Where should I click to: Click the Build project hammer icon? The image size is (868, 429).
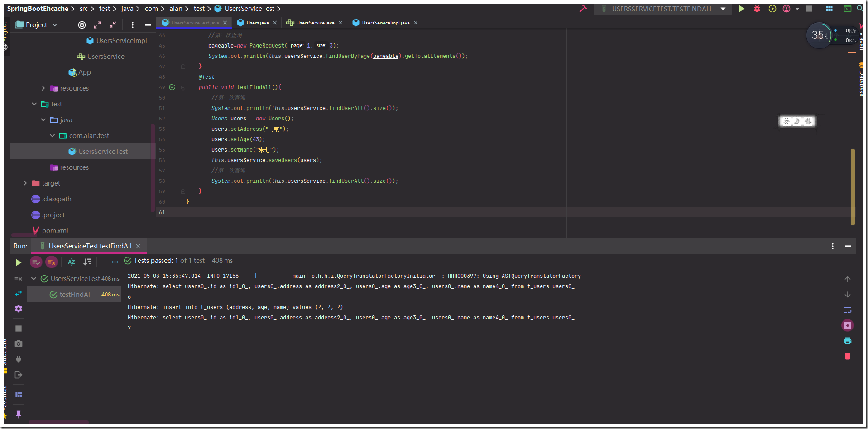coord(583,9)
